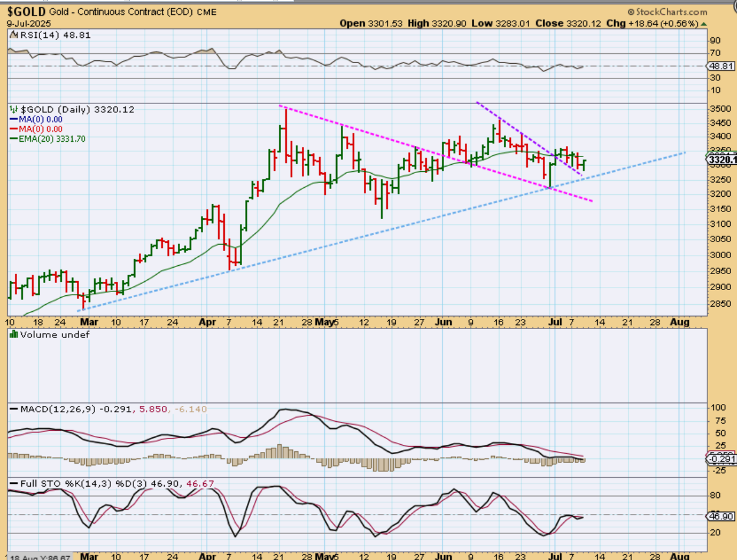Open the StockCharts.com watermark link
Screen dimensions: 737x560
(x=671, y=12)
